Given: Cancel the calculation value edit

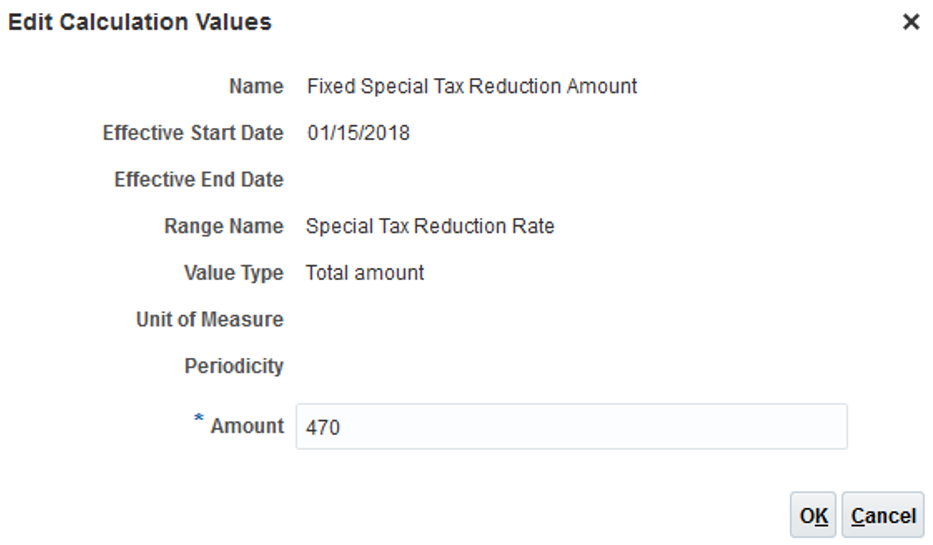Looking at the screenshot, I should point(883,516).
